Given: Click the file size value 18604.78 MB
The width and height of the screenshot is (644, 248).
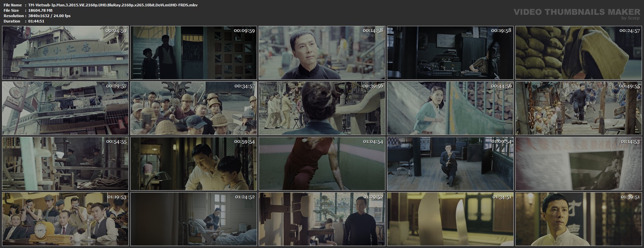Looking at the screenshot, I should (40, 10).
